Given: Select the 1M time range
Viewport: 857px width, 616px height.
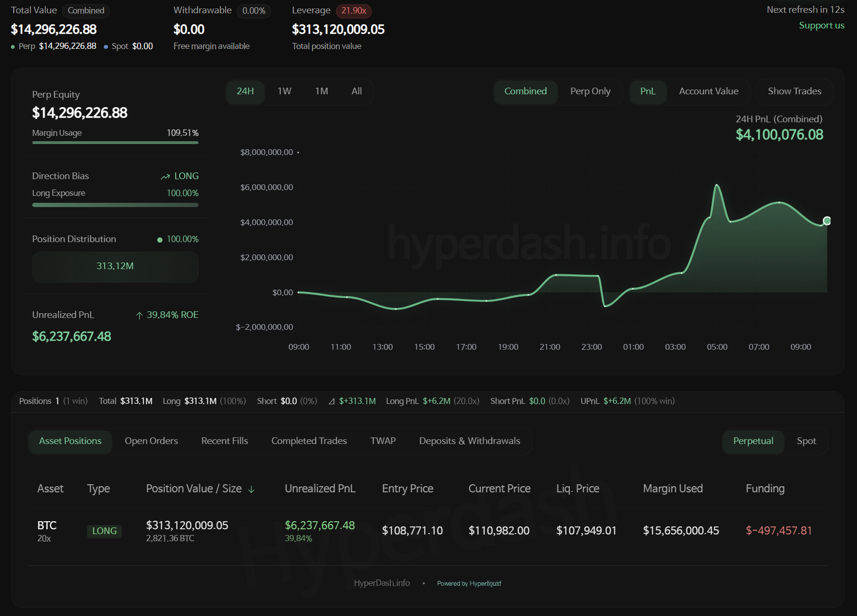Looking at the screenshot, I should pos(321,91).
